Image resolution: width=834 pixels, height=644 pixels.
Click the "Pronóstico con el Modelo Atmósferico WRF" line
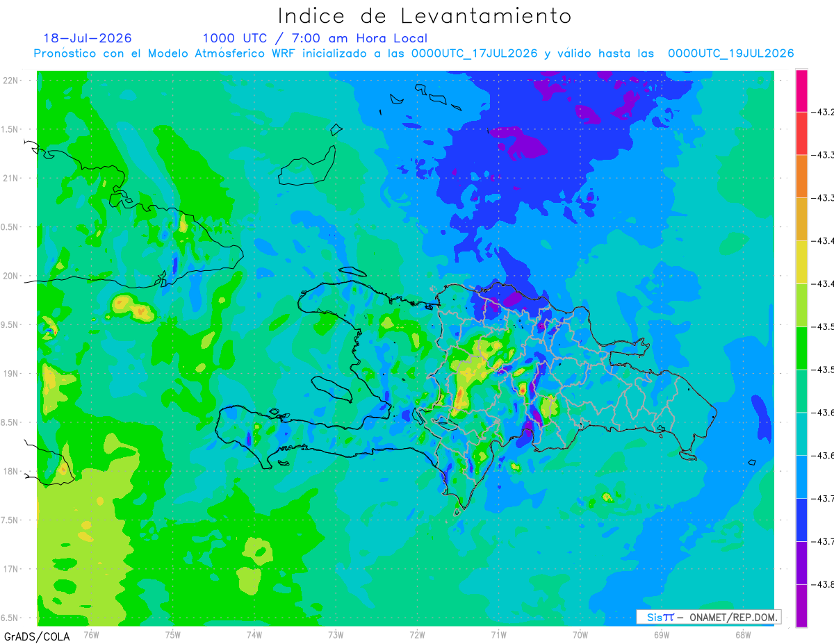coord(414,53)
